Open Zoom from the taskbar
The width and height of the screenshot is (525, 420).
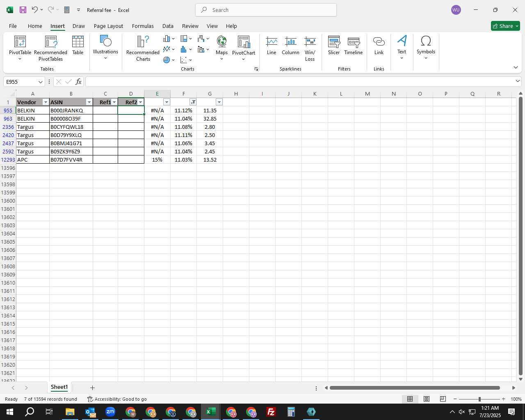[110, 412]
